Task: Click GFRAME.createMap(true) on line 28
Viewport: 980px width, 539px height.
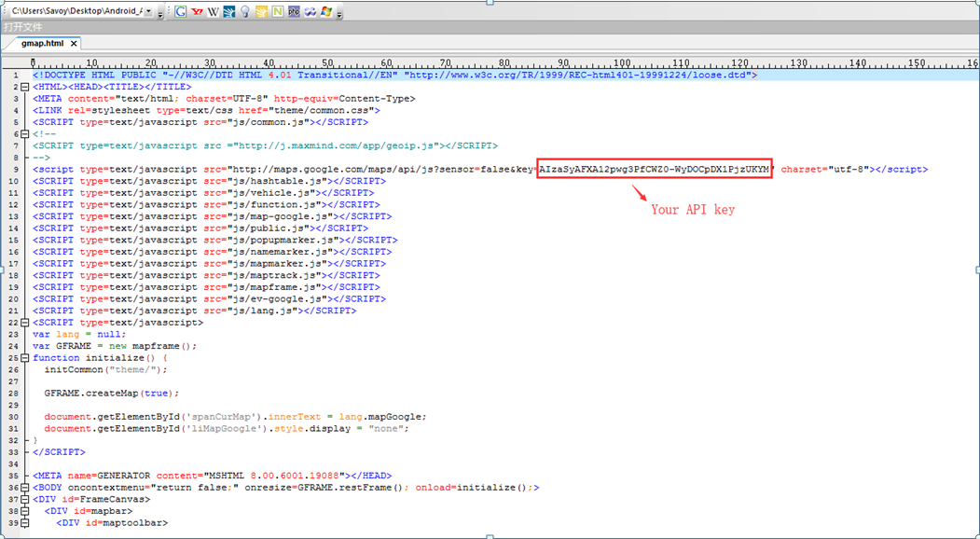Action: tap(109, 394)
